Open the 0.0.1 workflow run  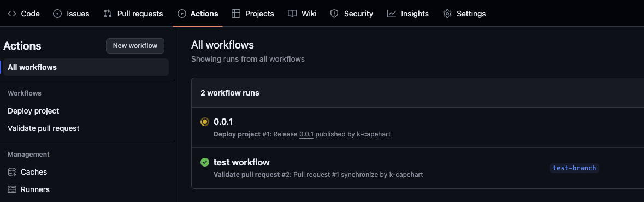coord(223,122)
